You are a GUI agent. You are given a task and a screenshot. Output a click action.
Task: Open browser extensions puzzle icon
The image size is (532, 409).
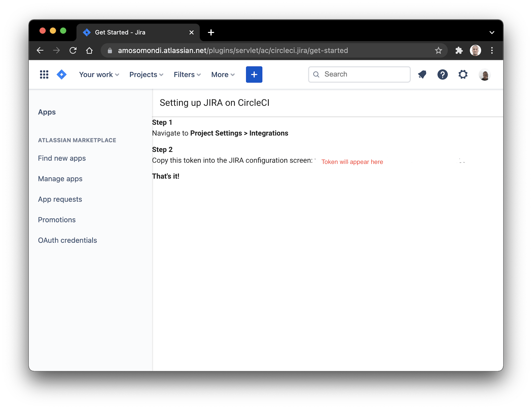coord(459,50)
